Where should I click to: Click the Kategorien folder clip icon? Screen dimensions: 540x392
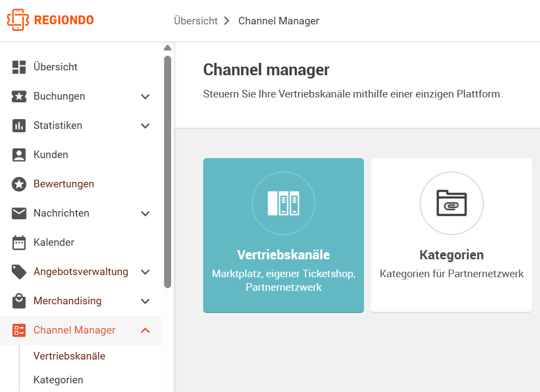(452, 203)
